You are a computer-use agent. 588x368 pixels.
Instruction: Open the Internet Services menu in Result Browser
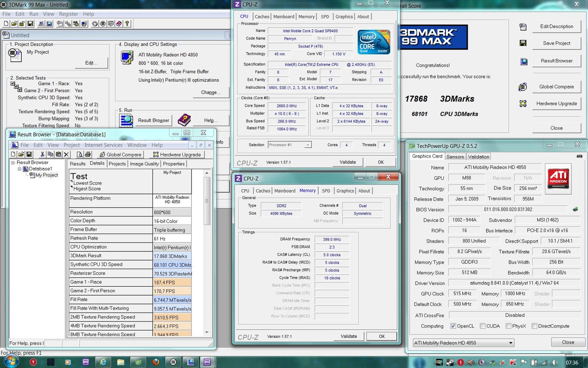pos(103,145)
